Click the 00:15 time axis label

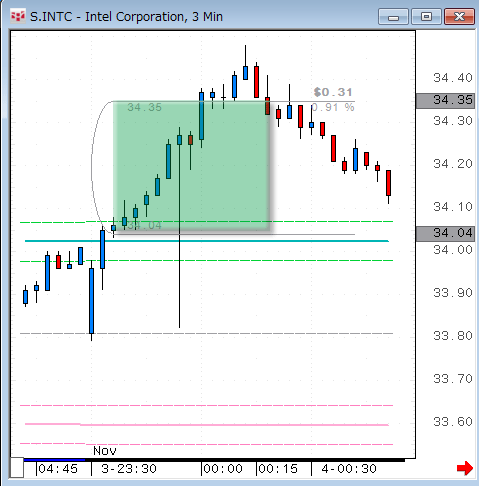click(278, 469)
